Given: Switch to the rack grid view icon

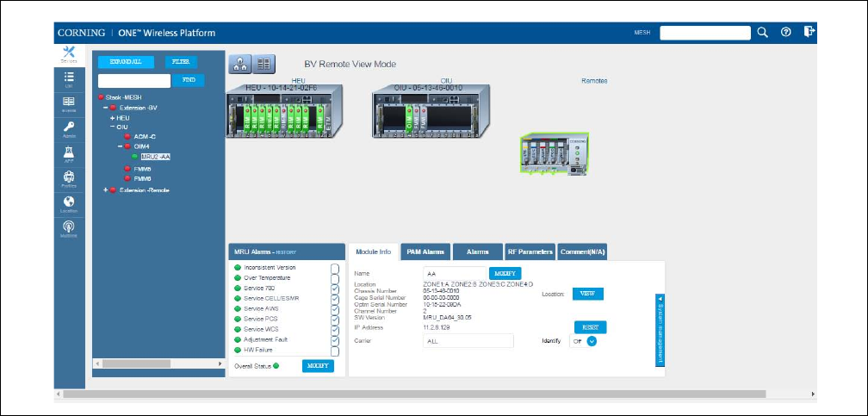Looking at the screenshot, I should [264, 65].
